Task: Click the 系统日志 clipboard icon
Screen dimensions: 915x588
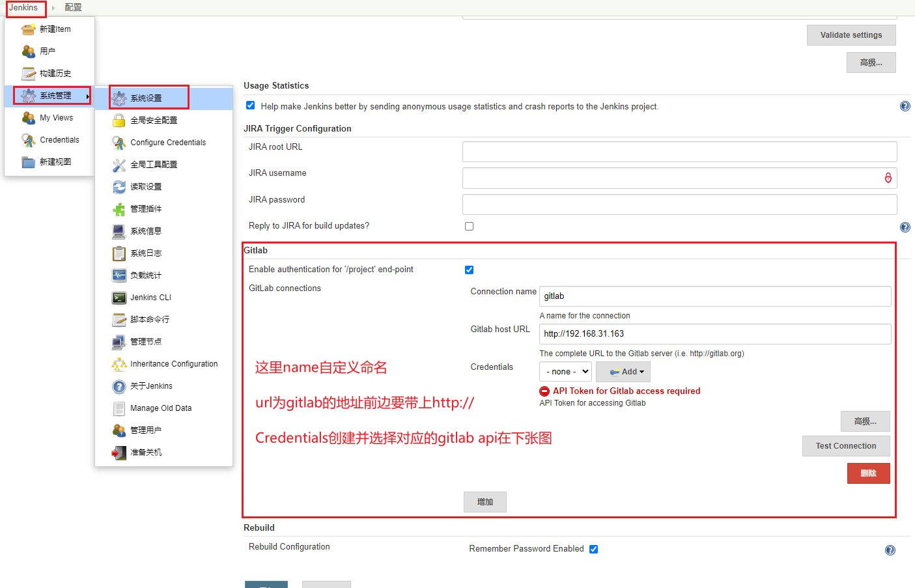Action: pos(119,253)
